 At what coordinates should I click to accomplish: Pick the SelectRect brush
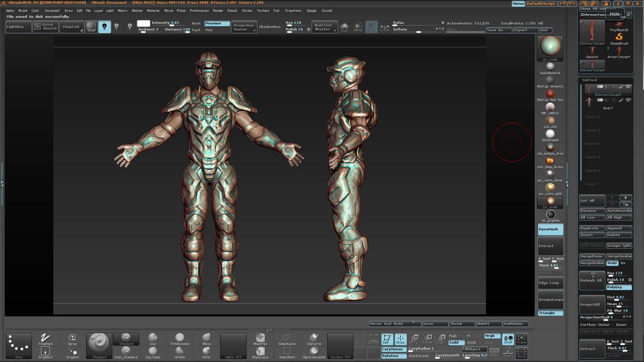287,352
